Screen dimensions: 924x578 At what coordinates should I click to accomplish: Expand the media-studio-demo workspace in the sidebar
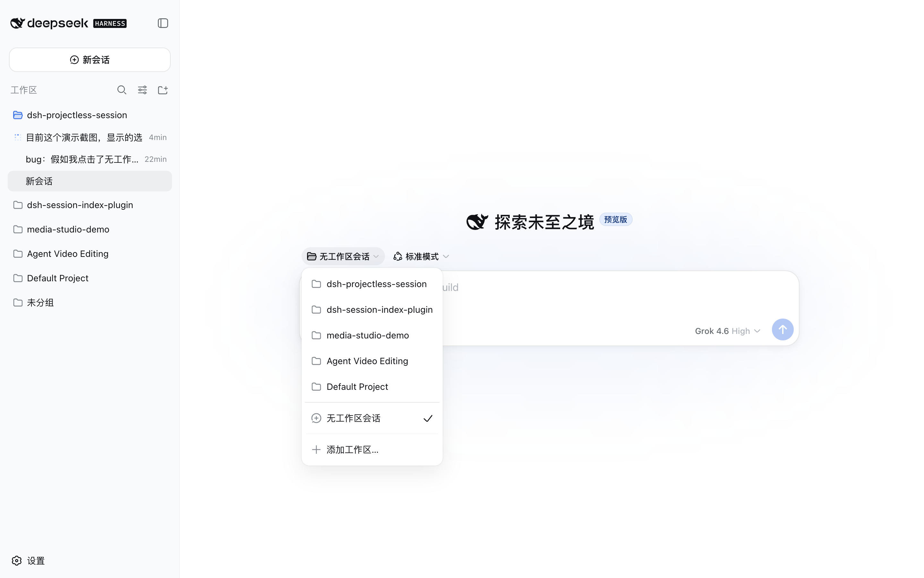pos(90,229)
